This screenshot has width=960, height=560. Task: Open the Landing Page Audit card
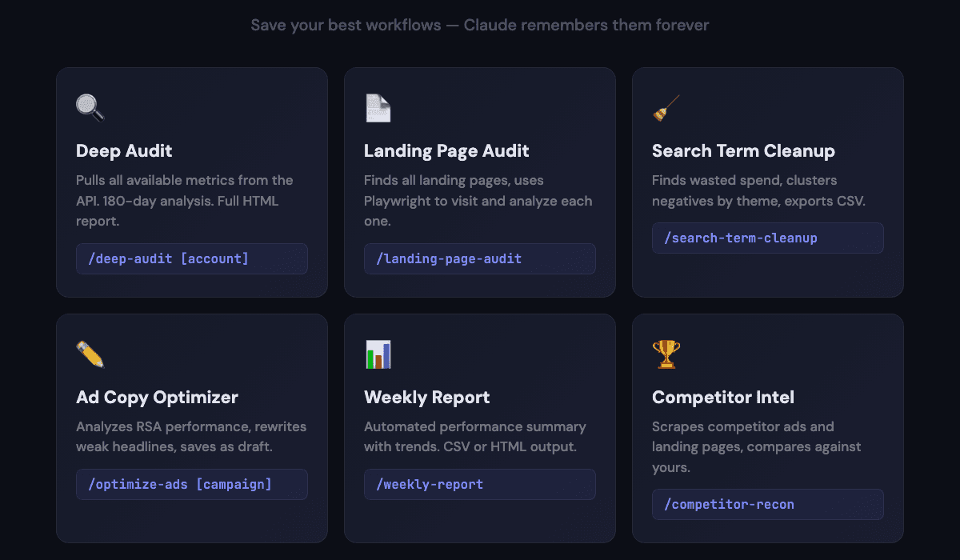[x=480, y=182]
